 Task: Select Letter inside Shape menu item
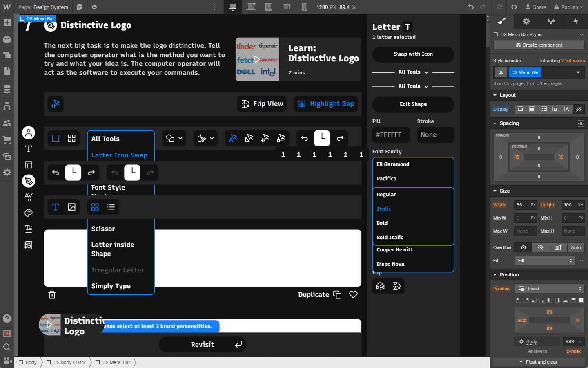[113, 249]
